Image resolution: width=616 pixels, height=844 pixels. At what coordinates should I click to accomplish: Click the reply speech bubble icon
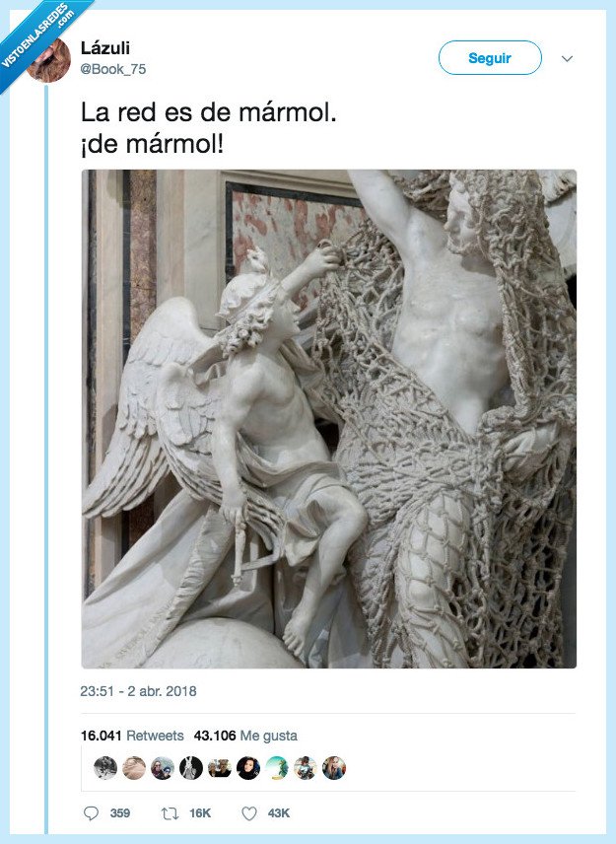(x=91, y=812)
